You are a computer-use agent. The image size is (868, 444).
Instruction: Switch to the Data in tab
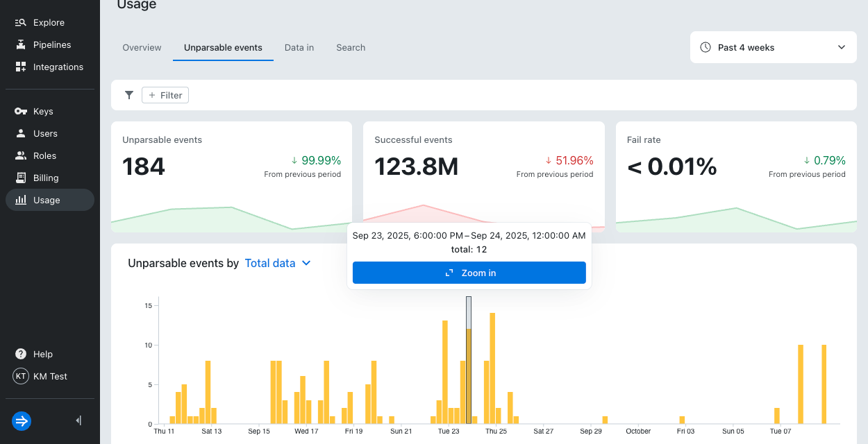(x=299, y=48)
